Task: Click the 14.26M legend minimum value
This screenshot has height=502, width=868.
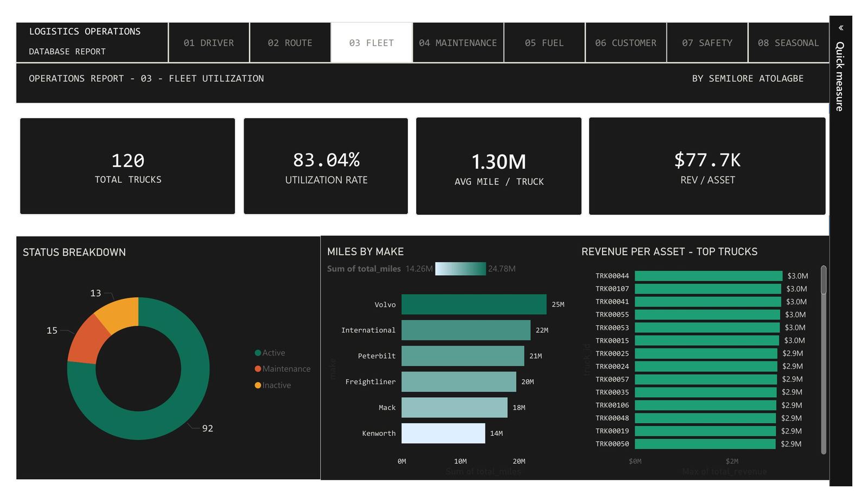Action: click(419, 269)
